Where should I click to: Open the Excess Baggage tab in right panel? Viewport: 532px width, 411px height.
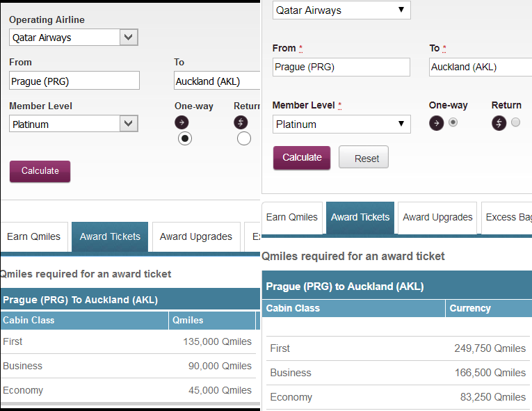[x=506, y=217]
